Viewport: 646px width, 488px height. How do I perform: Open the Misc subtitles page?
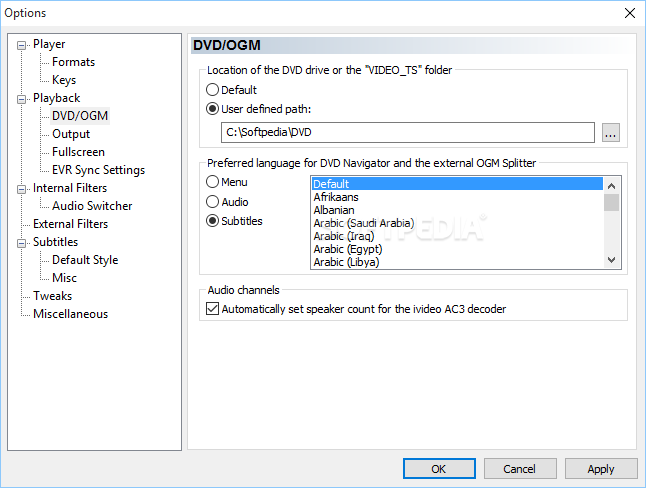[x=64, y=278]
